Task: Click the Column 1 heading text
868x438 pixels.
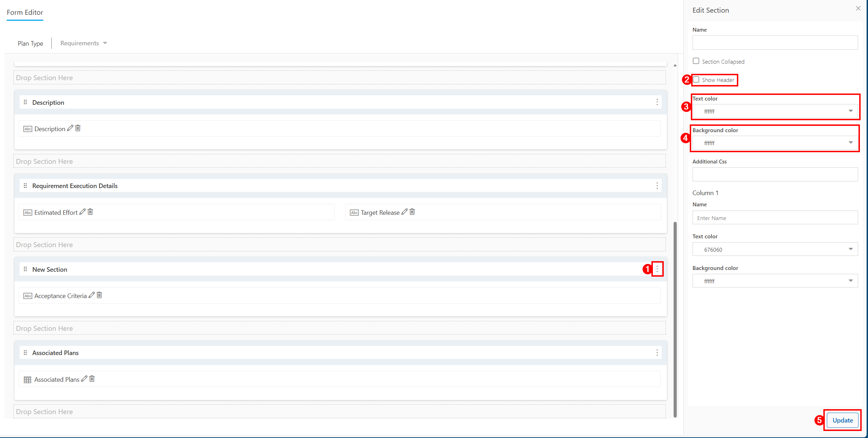Action: click(705, 193)
